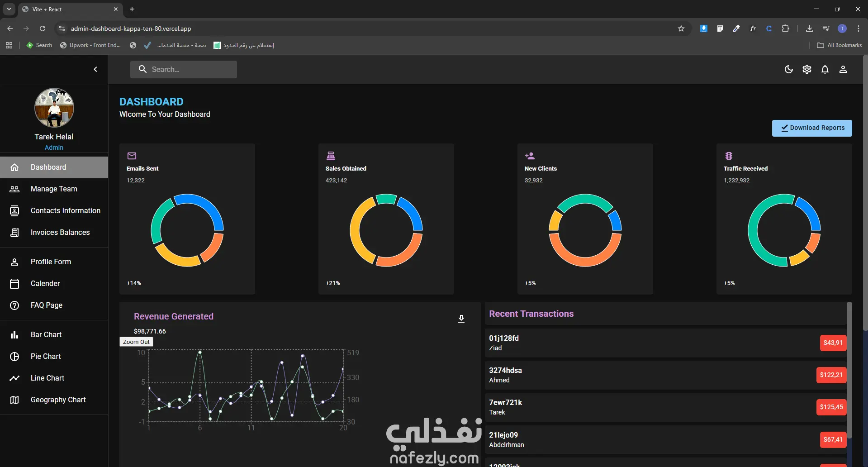
Task: Open the Pie Chart page
Action: pos(54,357)
